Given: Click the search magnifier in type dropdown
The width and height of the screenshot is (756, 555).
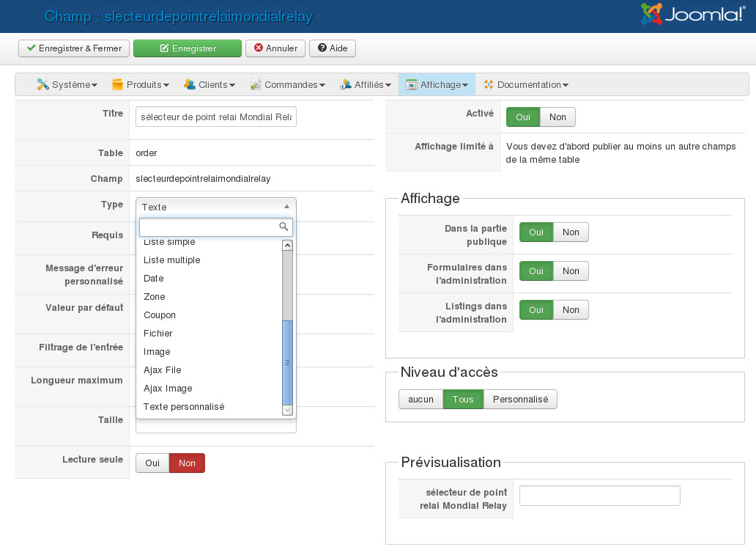Looking at the screenshot, I should point(283,227).
